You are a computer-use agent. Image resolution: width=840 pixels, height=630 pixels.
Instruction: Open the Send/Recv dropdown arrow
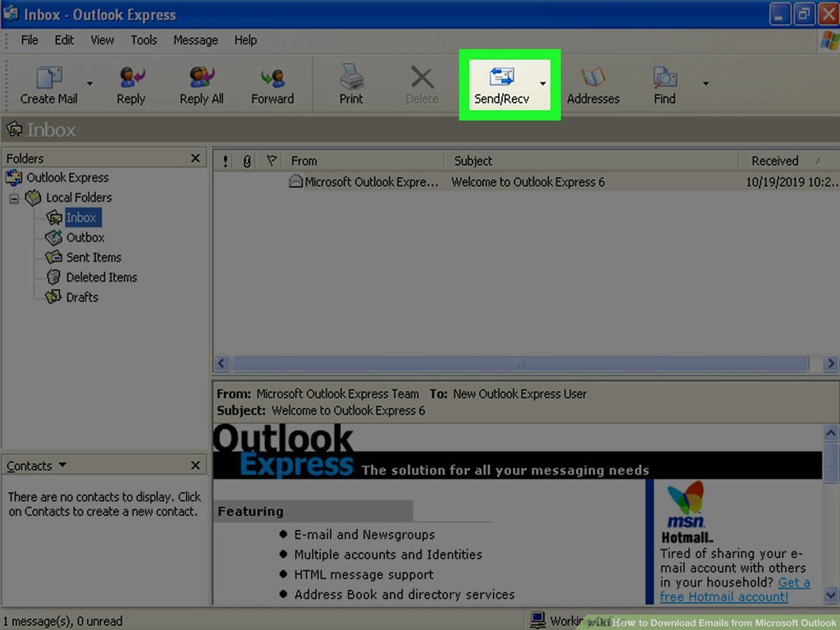click(x=542, y=84)
